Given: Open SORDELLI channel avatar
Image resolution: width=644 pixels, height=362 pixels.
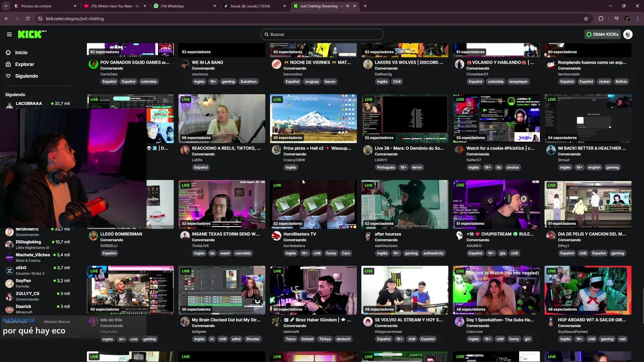Looking at the screenshot, I should click(x=93, y=235).
